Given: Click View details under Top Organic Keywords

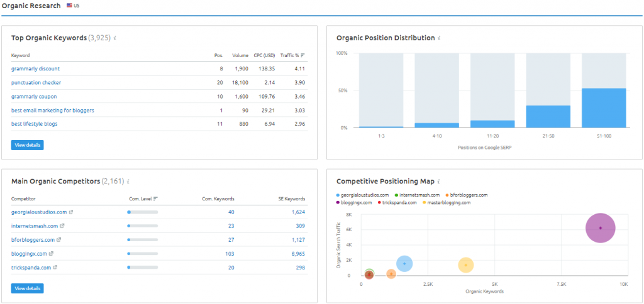Looking at the screenshot, I should (x=27, y=145).
